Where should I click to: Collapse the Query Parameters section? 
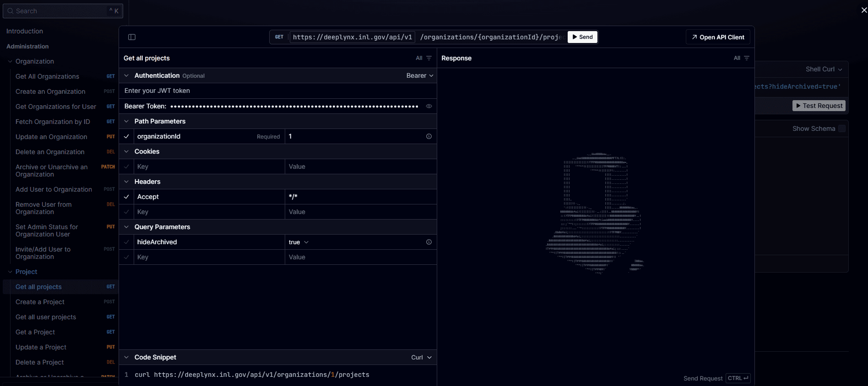(127, 227)
